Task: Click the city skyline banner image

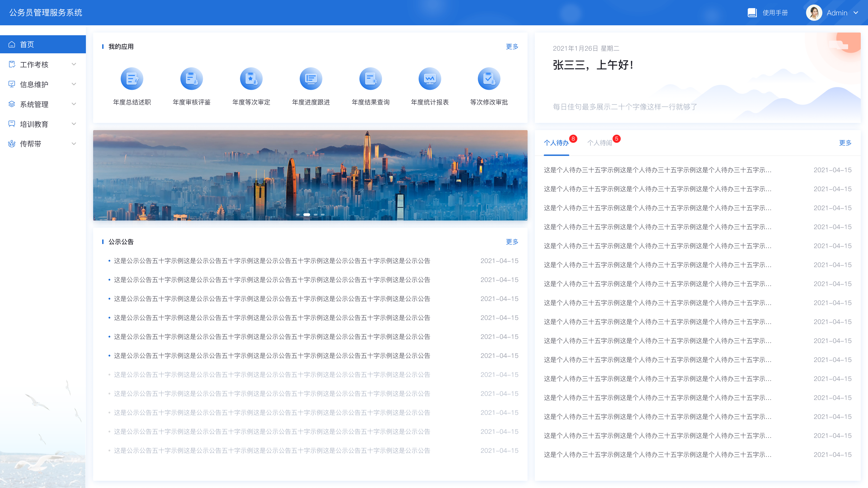Action: pyautogui.click(x=310, y=175)
